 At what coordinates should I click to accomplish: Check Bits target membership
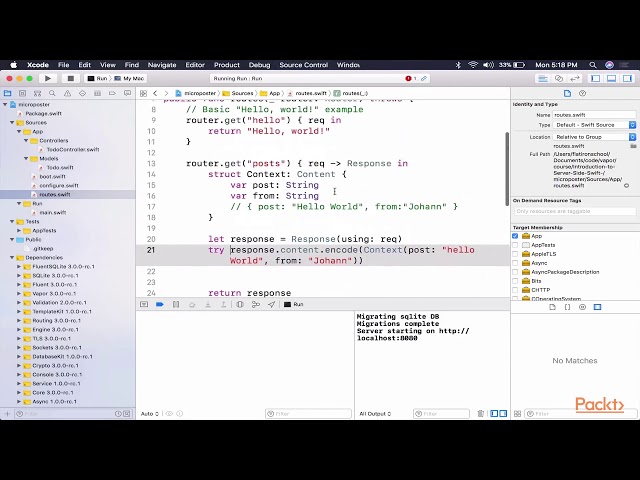[x=515, y=281]
